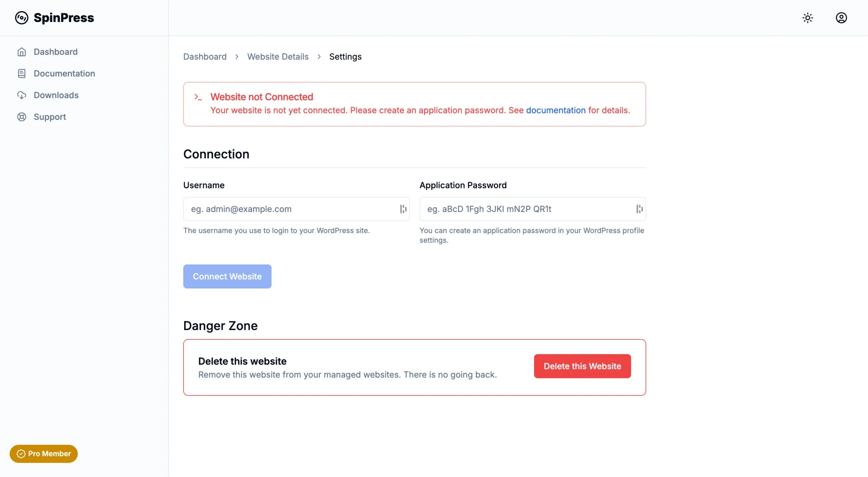Open Support using the lifebuoy icon

point(22,117)
